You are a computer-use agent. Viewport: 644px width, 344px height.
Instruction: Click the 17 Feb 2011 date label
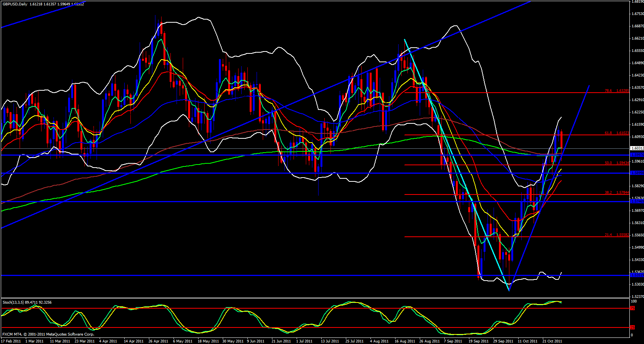(x=11, y=341)
